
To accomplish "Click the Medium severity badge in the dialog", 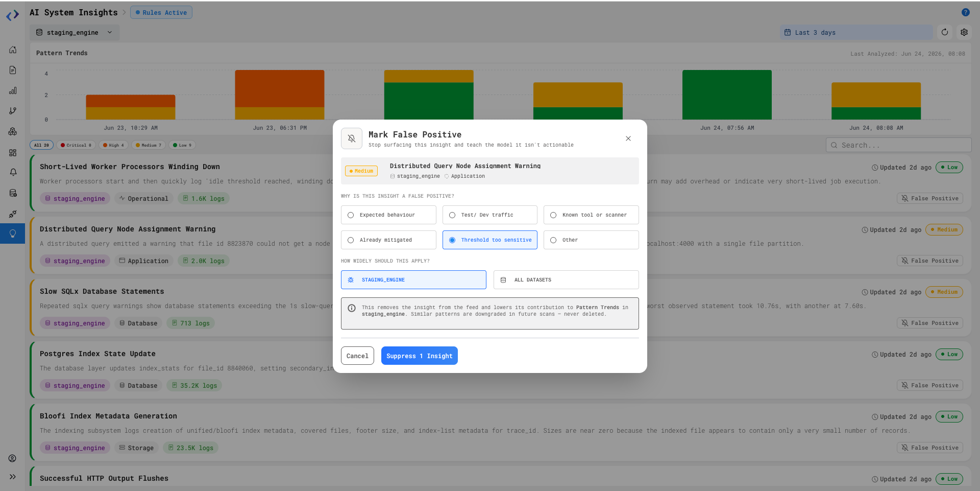I will [361, 171].
